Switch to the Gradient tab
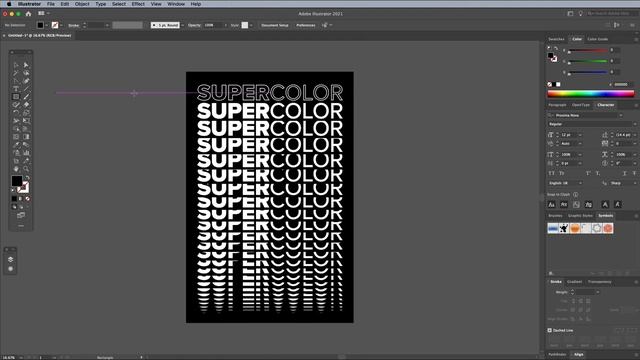The image size is (640, 360). (x=574, y=282)
